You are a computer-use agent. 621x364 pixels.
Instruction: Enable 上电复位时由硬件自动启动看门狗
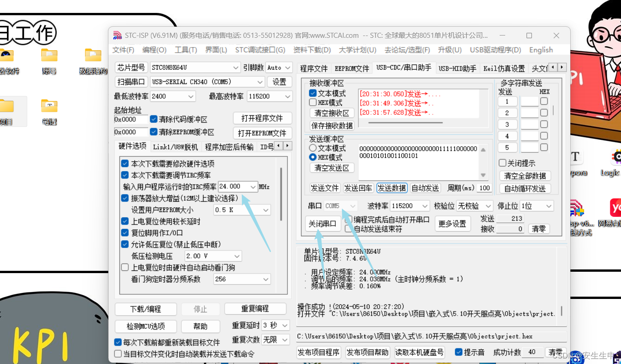pos(125,268)
